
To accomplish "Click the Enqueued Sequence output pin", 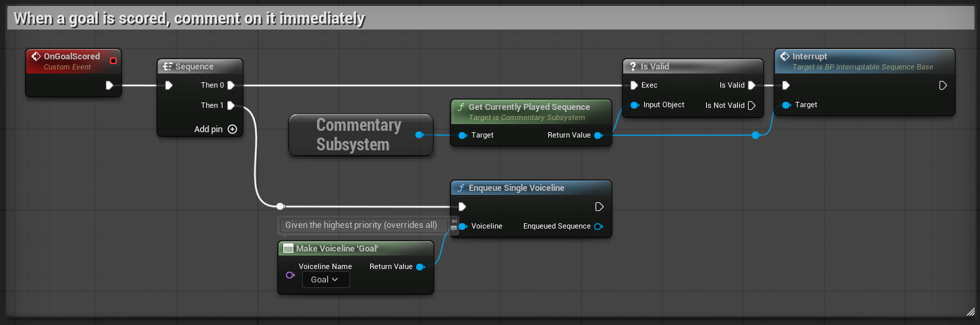I will click(x=598, y=226).
